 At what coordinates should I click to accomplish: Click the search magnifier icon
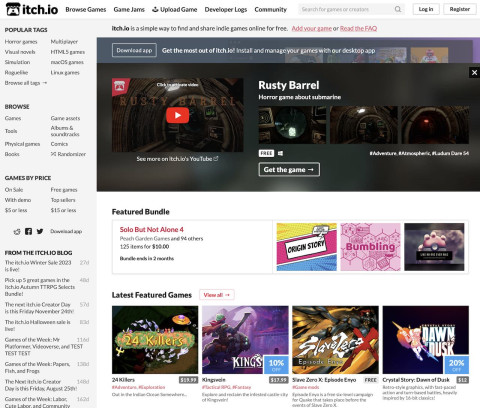398,9
